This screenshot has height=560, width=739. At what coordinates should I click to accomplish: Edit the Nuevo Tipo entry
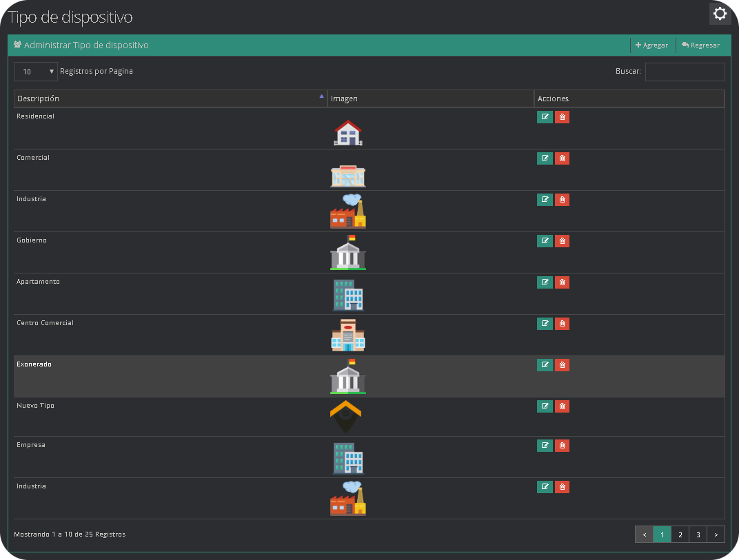(x=545, y=406)
